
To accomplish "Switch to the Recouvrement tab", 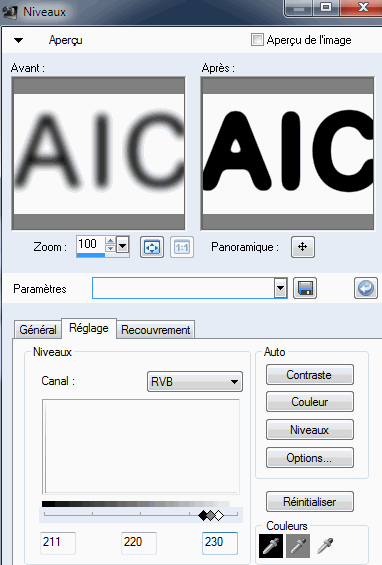I will coord(155,330).
